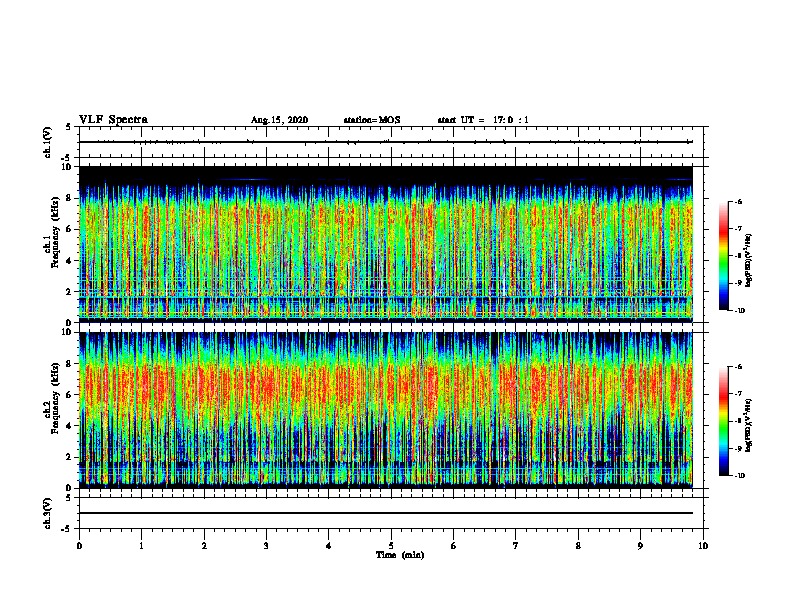
Task: Click the "station=MOS" label
Action: click(372, 120)
